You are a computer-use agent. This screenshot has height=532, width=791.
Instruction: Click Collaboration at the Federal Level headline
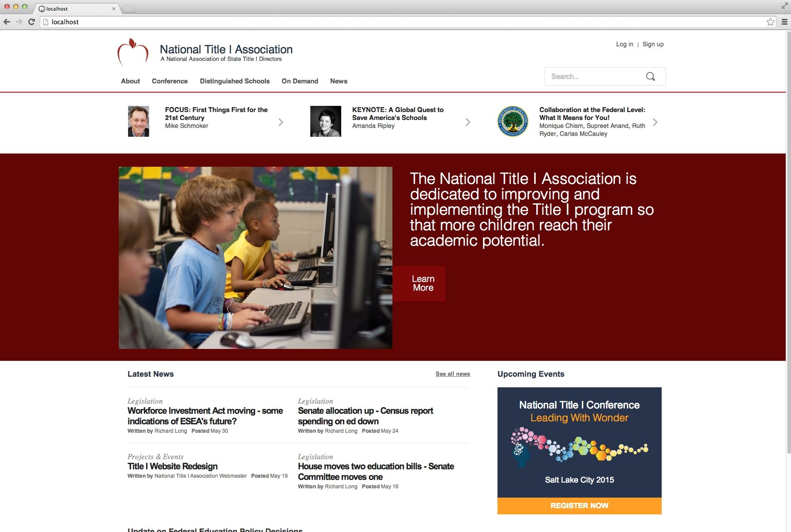coord(592,114)
